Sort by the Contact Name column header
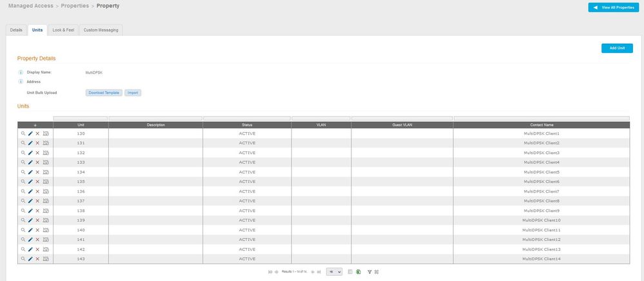Image resolution: width=644 pixels, height=281 pixels. pyautogui.click(x=541, y=125)
